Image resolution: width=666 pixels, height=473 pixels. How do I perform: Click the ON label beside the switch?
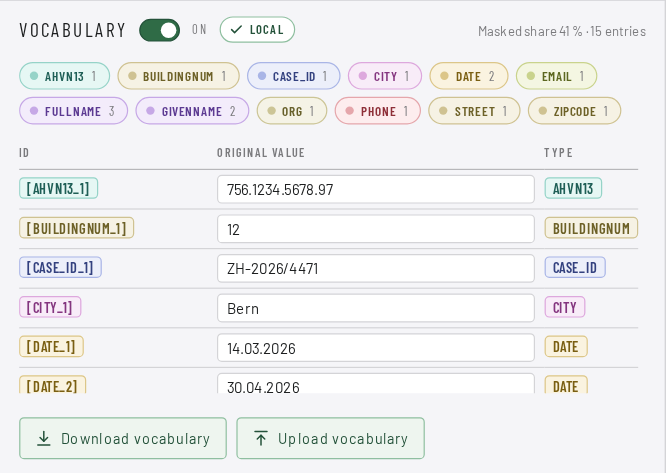click(199, 29)
